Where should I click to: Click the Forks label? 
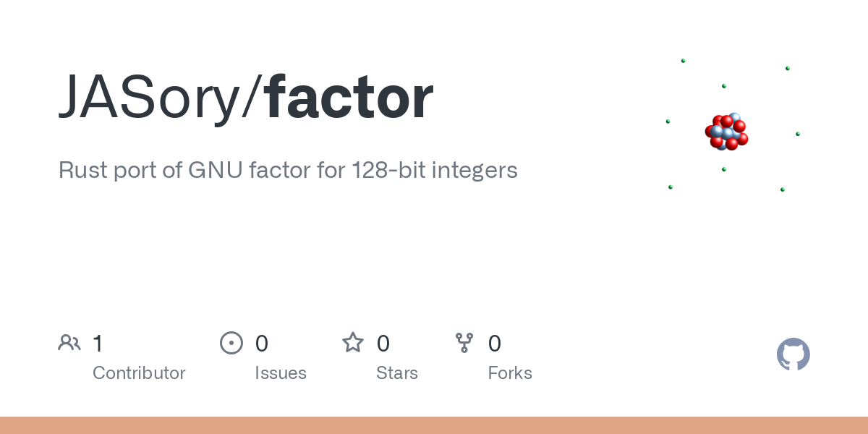(510, 373)
